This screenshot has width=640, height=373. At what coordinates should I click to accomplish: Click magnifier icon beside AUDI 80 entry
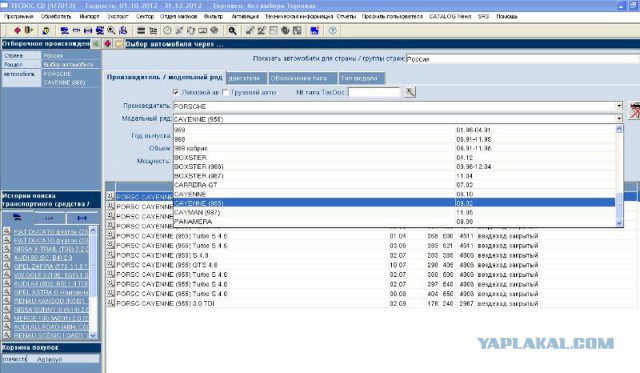click(7, 257)
